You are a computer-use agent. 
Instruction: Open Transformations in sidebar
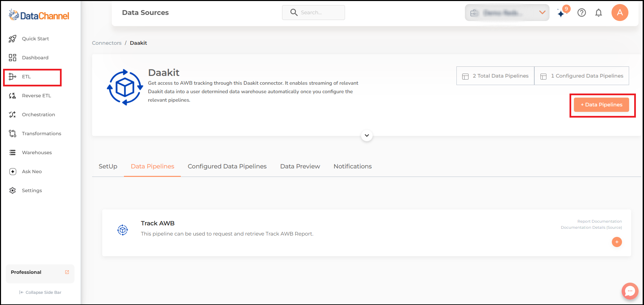point(42,134)
